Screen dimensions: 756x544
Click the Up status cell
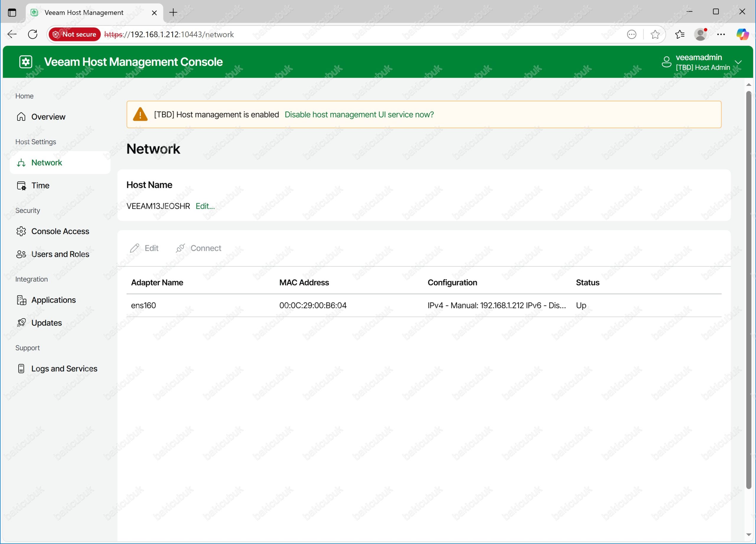[x=581, y=306]
